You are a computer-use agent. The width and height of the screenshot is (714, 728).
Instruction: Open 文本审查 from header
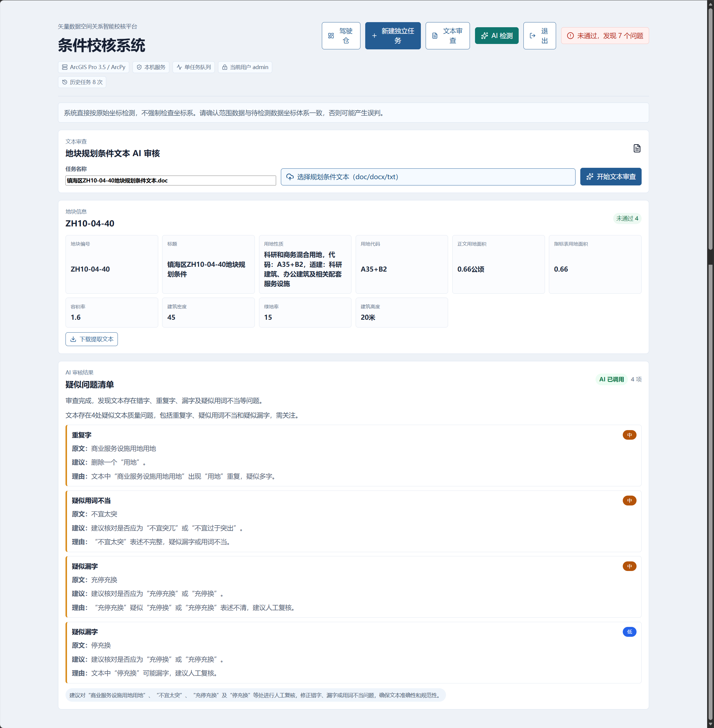click(x=447, y=36)
